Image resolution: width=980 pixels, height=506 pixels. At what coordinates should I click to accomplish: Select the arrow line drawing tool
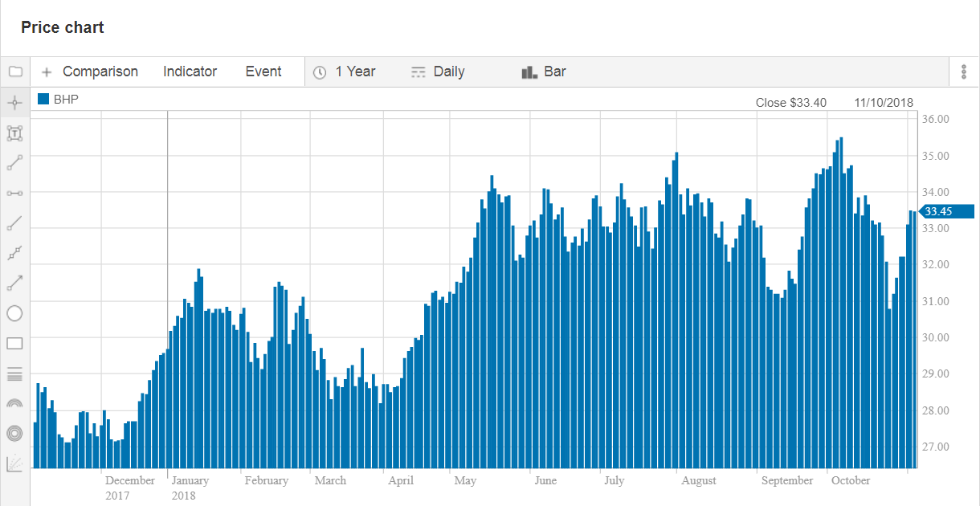[x=14, y=283]
